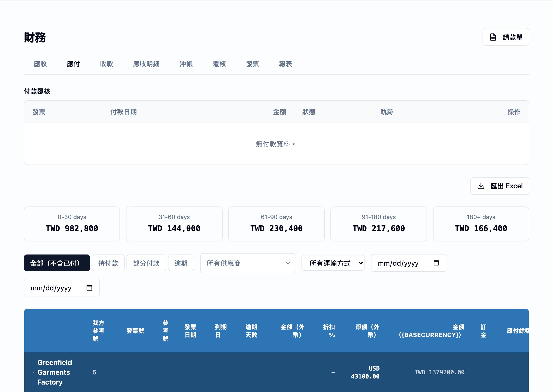
Task: Click the 0-30 days aging card
Action: 72,224
